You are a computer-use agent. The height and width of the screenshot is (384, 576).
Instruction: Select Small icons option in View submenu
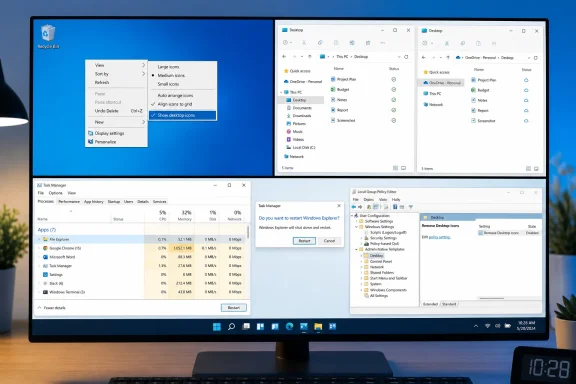182,84
